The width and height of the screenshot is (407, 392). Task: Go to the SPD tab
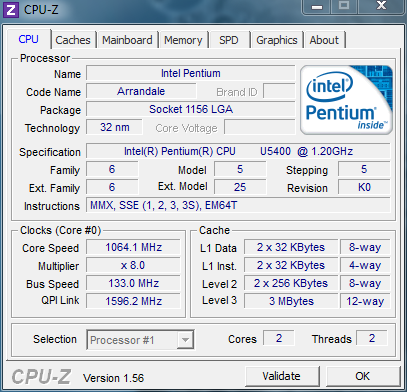point(229,40)
